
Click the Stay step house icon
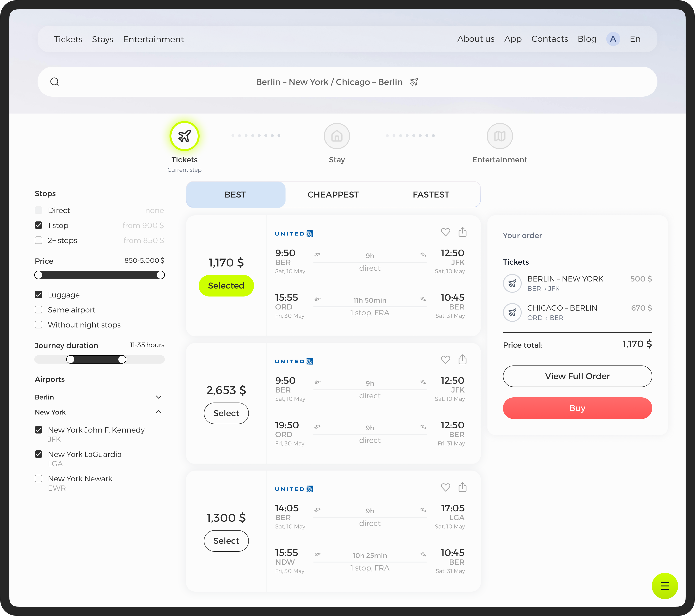(x=337, y=136)
